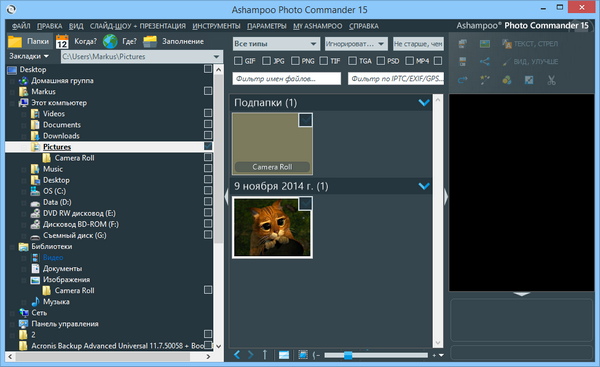Open the thumbnail size options arrow
This screenshot has width=600, height=367.
tap(441, 355)
